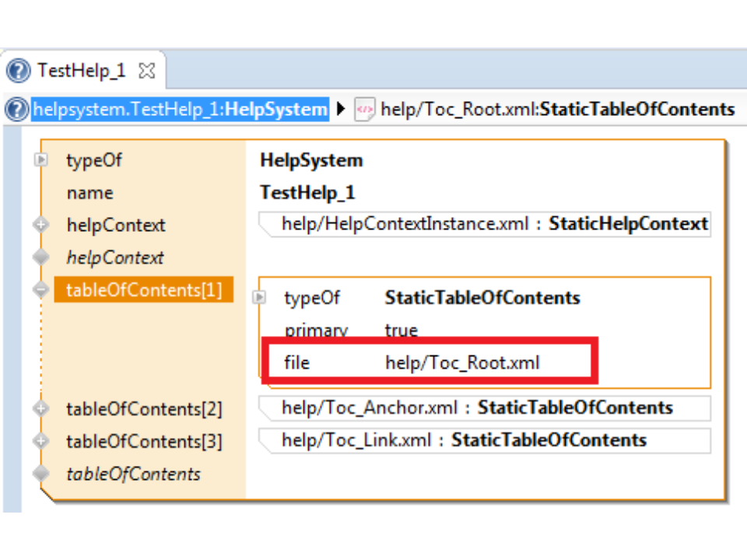
Task: Click the diamond icon beside italic helpContext
Action: (41, 257)
